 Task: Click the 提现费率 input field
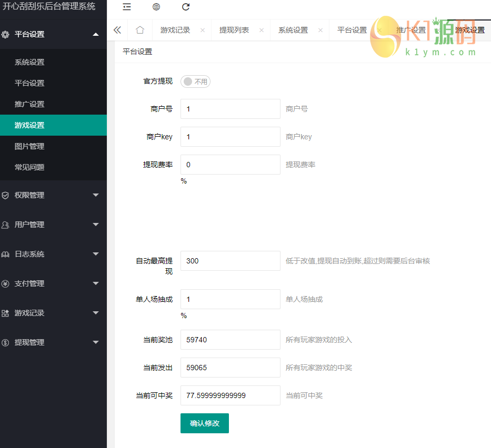pos(230,165)
